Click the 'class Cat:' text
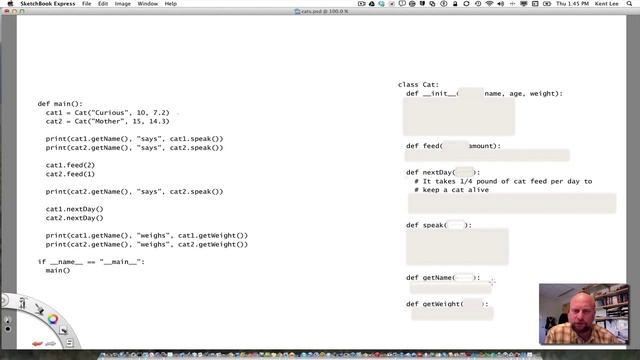This screenshot has width=640, height=360. 418,84
